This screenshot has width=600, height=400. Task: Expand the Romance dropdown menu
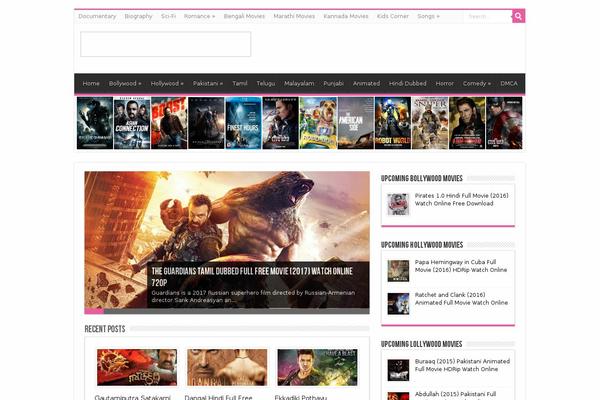tap(199, 16)
